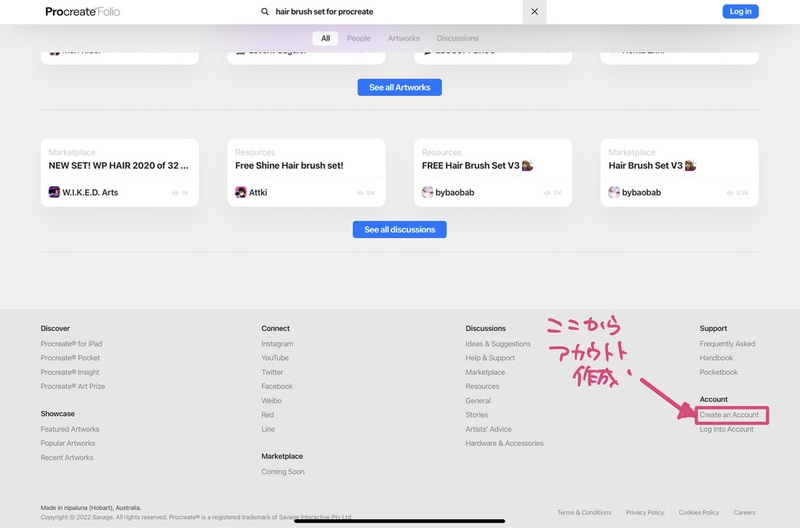Screen dimensions: 800x528
Task: Open Marketplace Hair Brush Set V3 card
Action: (680, 172)
